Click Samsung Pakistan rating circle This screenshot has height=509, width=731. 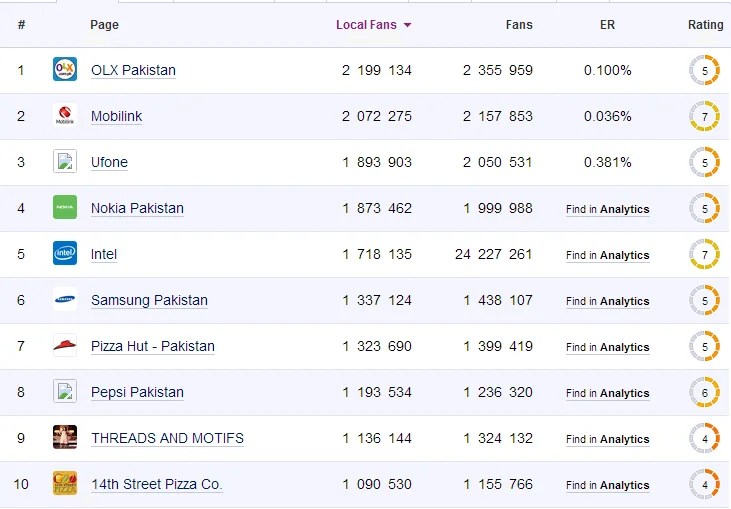tap(704, 301)
